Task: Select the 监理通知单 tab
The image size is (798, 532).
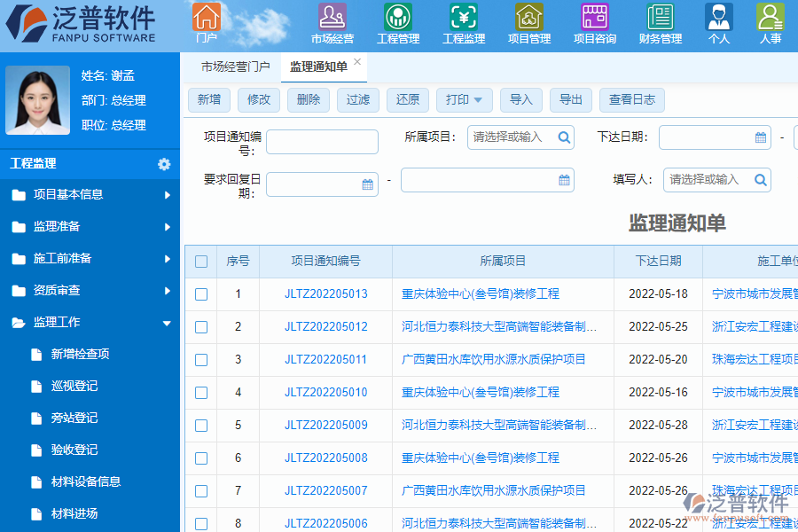Action: coord(319,66)
